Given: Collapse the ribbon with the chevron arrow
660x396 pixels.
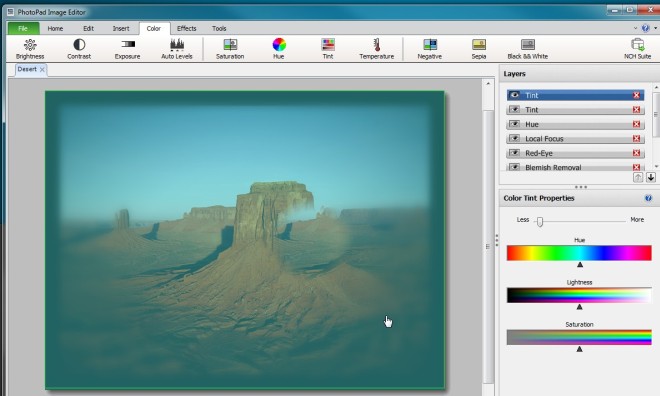Looking at the screenshot, I should pyautogui.click(x=635, y=28).
